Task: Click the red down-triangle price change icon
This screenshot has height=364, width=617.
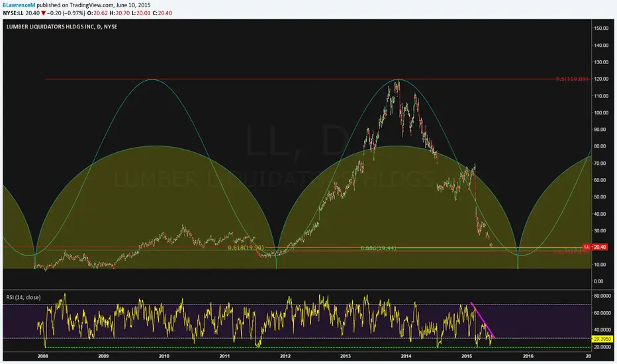Action: [43, 13]
